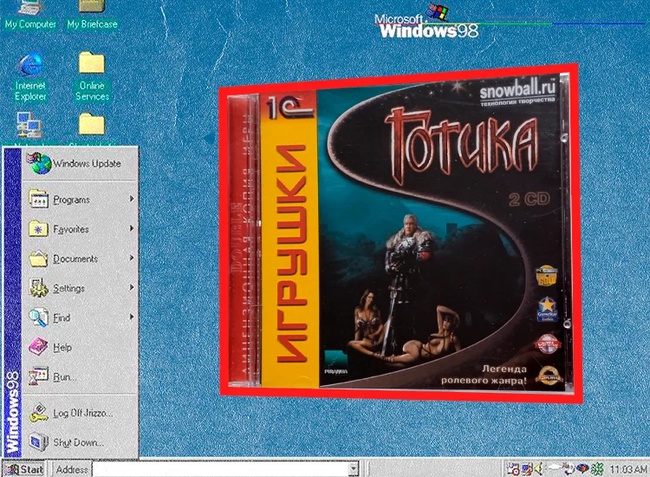The height and width of the screenshot is (477, 650).
Task: Launch Internet Explorer from the desktop
Action: pos(30,77)
